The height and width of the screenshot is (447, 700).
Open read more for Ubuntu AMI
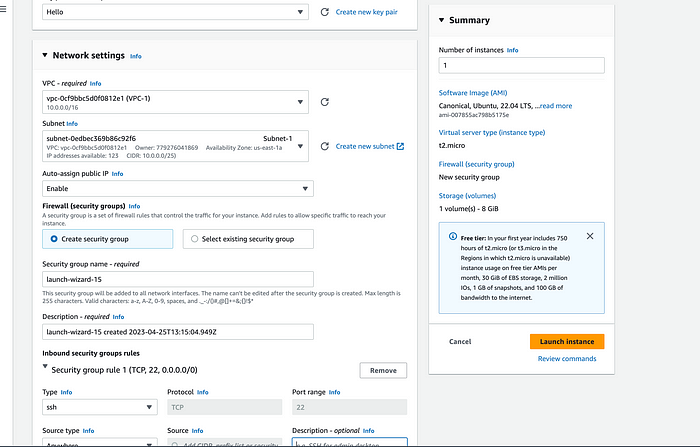(x=556, y=106)
